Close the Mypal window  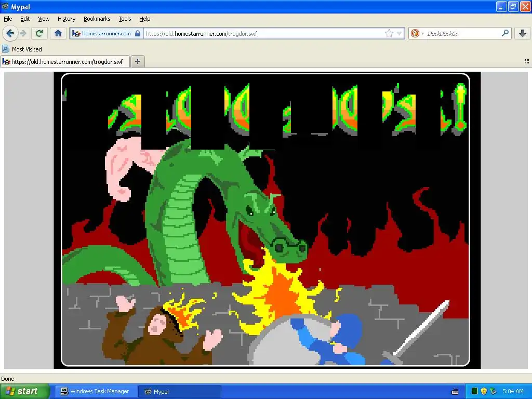click(x=525, y=6)
